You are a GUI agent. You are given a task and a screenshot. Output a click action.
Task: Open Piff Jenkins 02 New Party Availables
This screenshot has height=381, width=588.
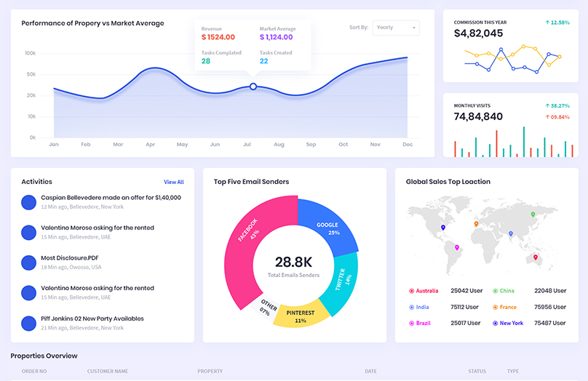pos(92,318)
